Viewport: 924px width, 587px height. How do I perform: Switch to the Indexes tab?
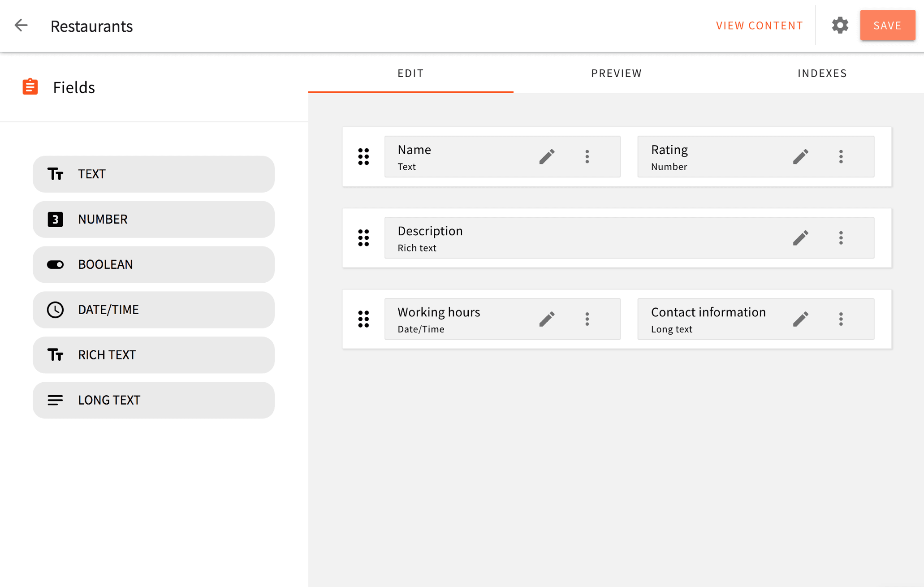[x=822, y=73]
